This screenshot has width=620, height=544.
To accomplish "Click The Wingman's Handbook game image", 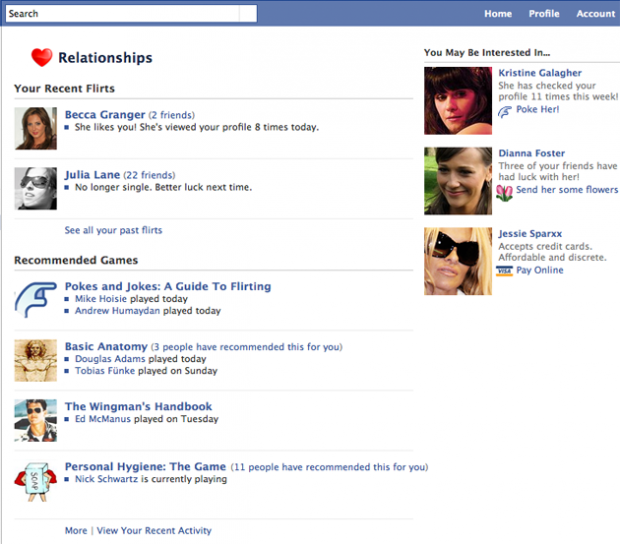I will pos(36,420).
